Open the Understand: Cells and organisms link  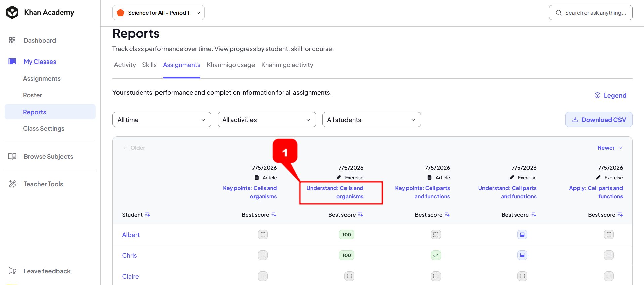tap(335, 192)
